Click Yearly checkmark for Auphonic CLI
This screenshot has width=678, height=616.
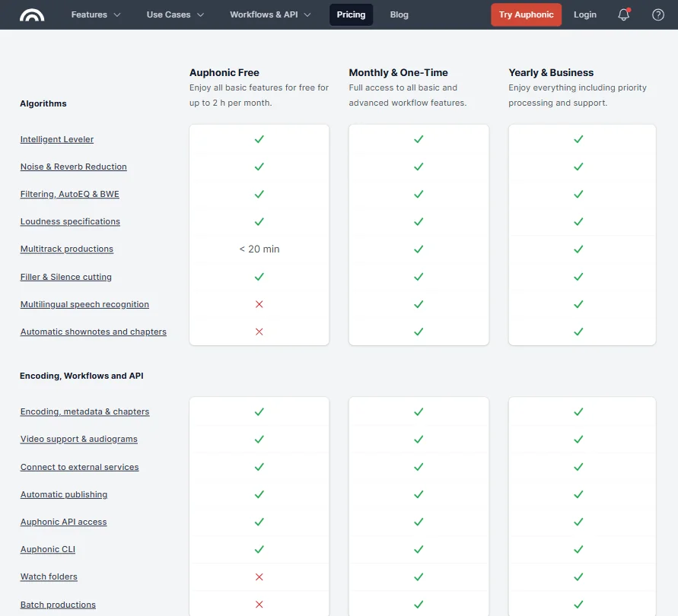578,549
